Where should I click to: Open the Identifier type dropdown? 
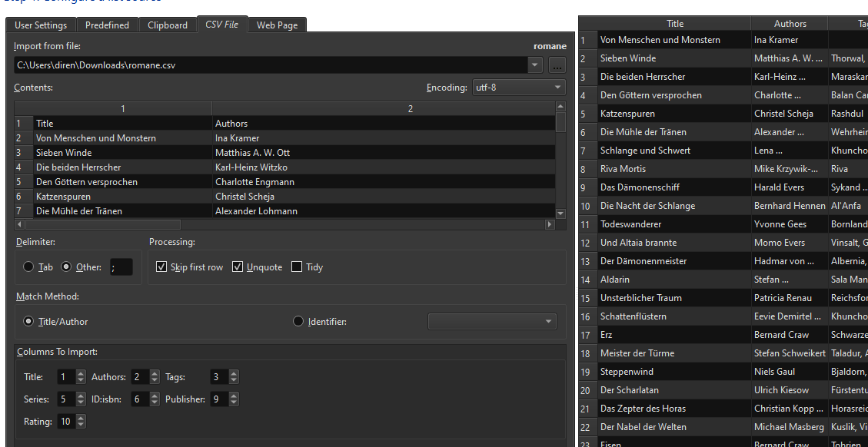492,321
